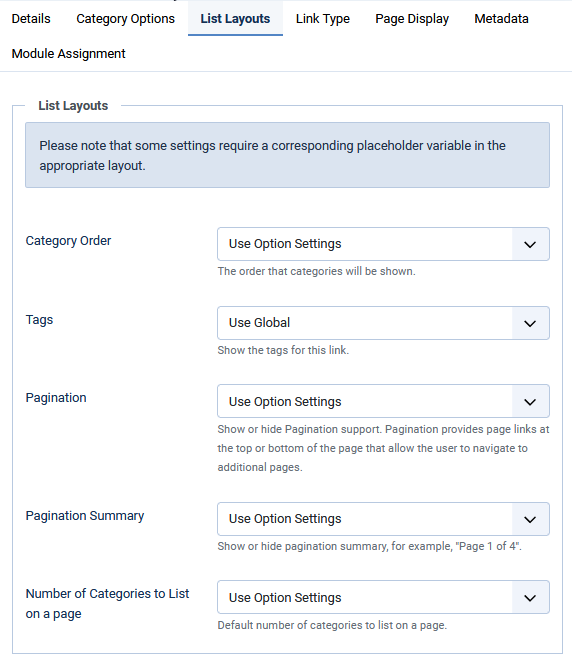Go to the Link Type tab
572x659 pixels.
[x=322, y=19]
